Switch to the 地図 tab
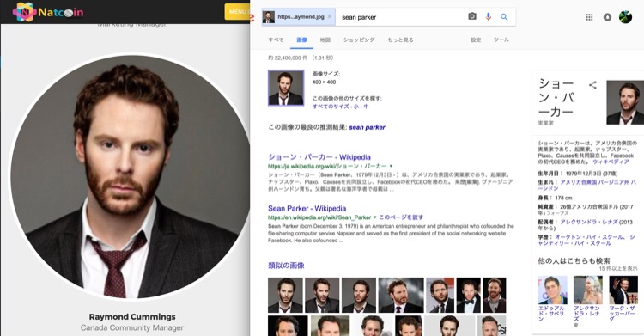The height and width of the screenshot is (336, 644). (325, 40)
